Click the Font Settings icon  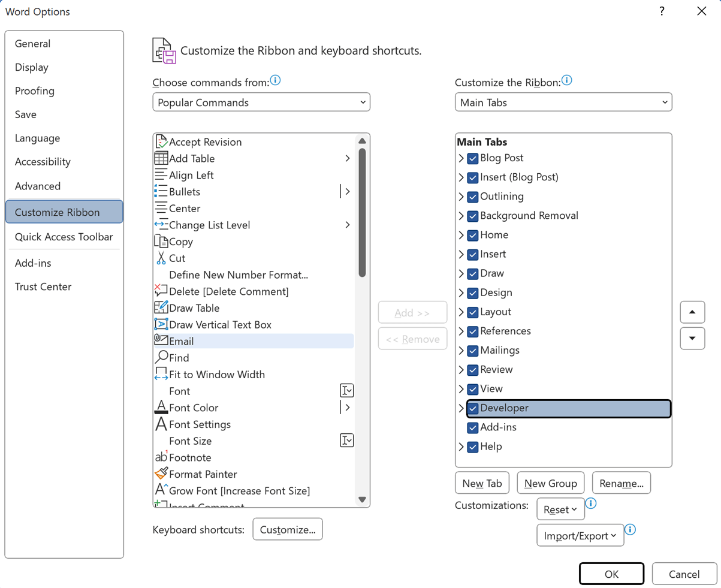[x=161, y=424]
